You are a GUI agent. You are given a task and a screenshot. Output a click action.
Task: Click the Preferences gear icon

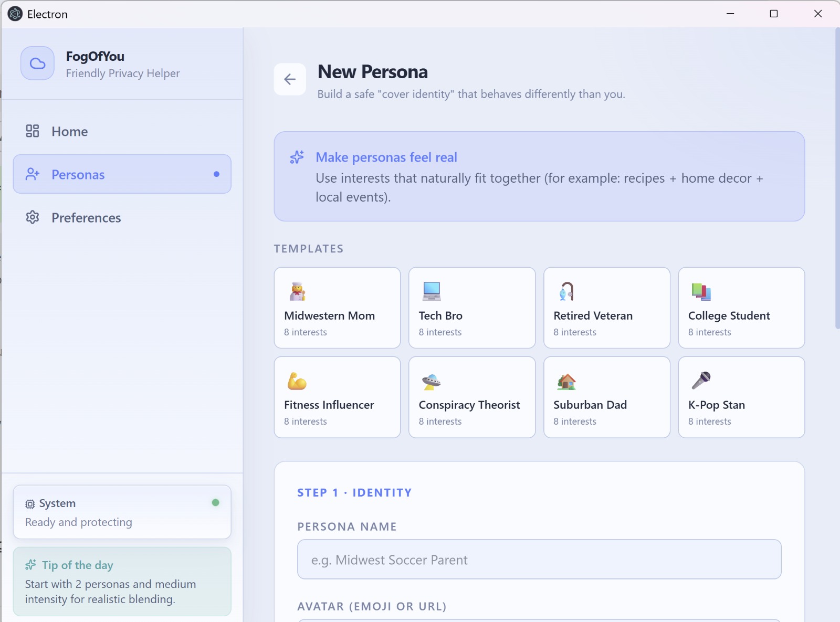(33, 217)
